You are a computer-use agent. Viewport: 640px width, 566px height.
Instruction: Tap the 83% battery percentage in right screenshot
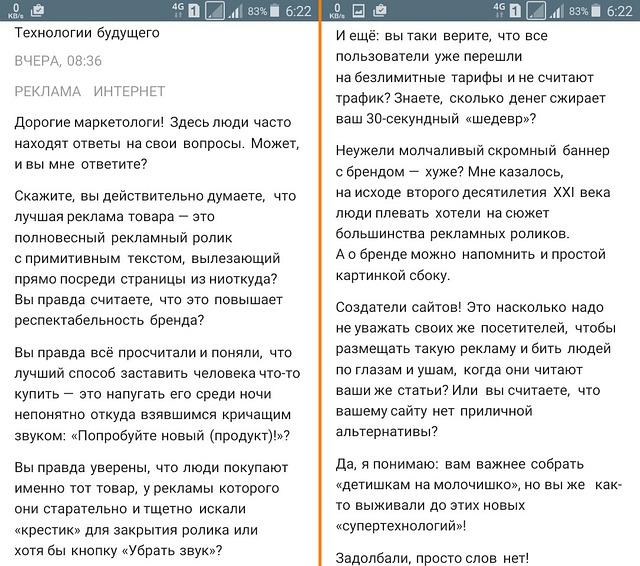point(578,11)
